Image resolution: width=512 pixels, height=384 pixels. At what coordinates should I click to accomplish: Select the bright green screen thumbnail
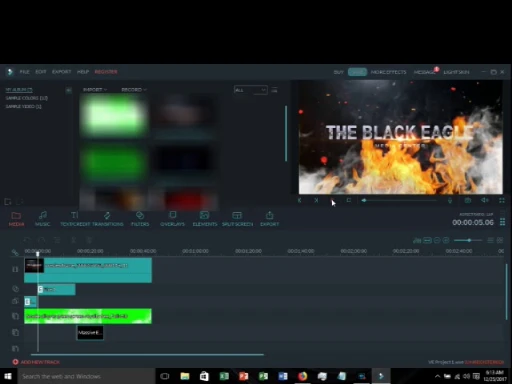point(114,116)
